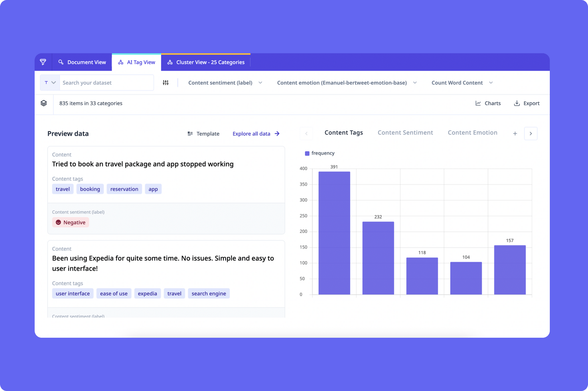Select the Content Sentiment chart tab
The image size is (588, 391).
405,132
